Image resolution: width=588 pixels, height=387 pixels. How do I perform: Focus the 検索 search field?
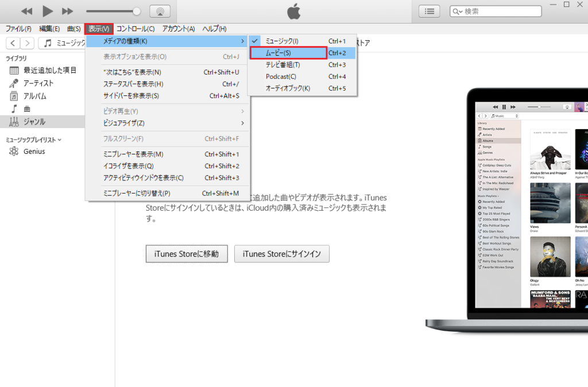point(496,11)
